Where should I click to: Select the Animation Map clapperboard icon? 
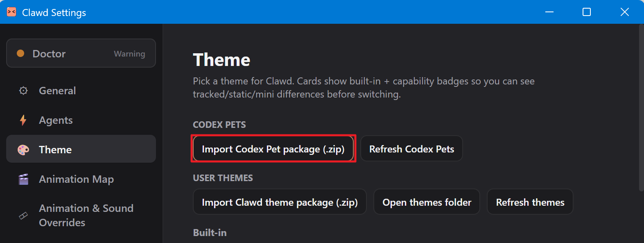click(x=23, y=179)
